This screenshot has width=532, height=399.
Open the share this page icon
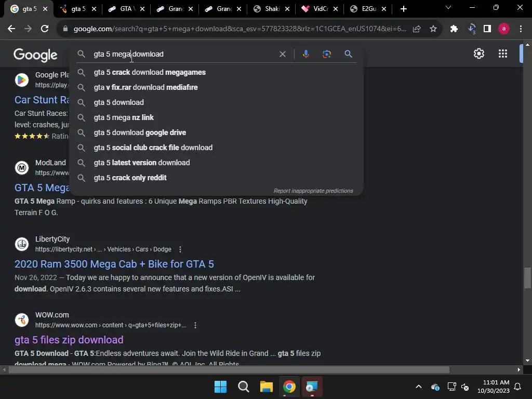click(417, 29)
